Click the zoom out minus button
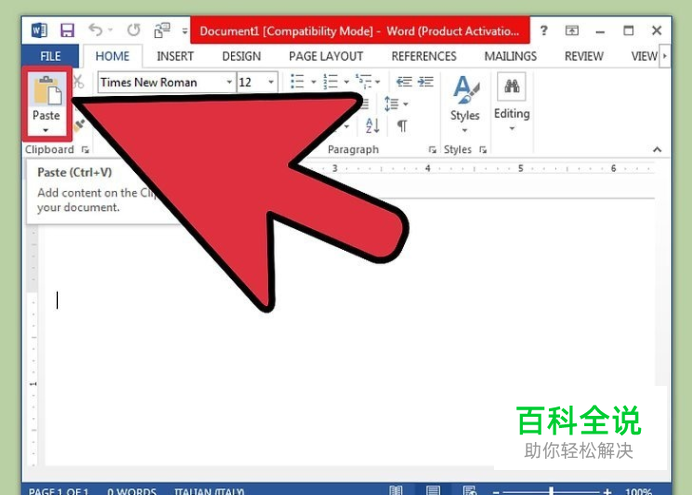Screen dimensions: 692x495 point(496,491)
